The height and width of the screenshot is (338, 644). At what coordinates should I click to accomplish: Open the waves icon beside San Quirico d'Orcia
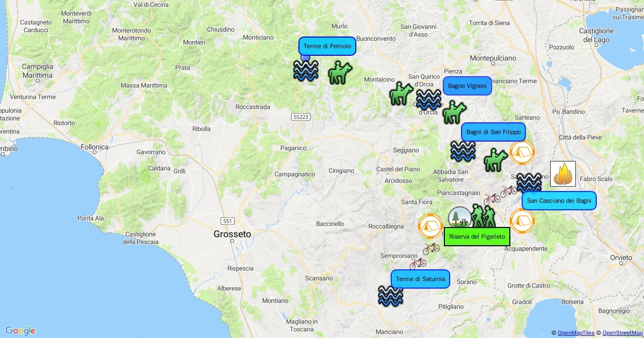click(x=428, y=100)
